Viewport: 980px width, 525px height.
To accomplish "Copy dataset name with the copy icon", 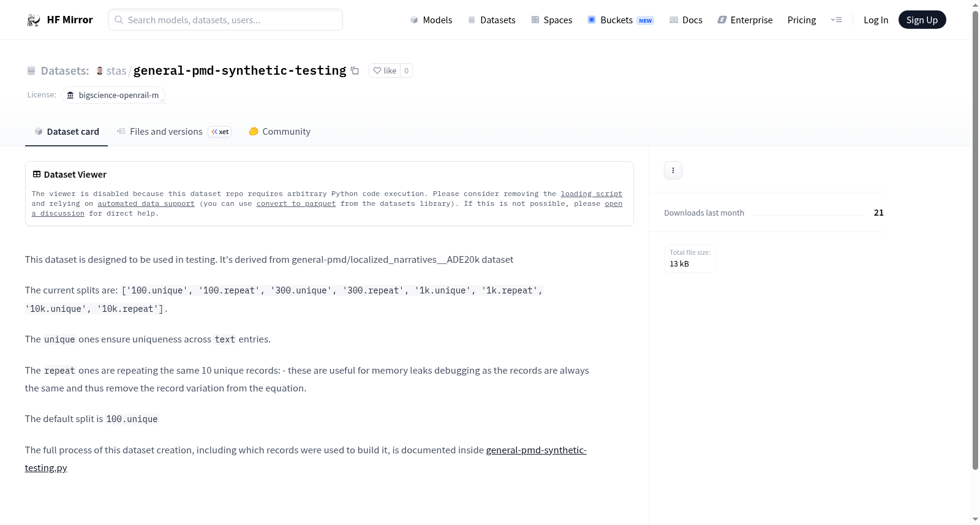I will pos(355,71).
